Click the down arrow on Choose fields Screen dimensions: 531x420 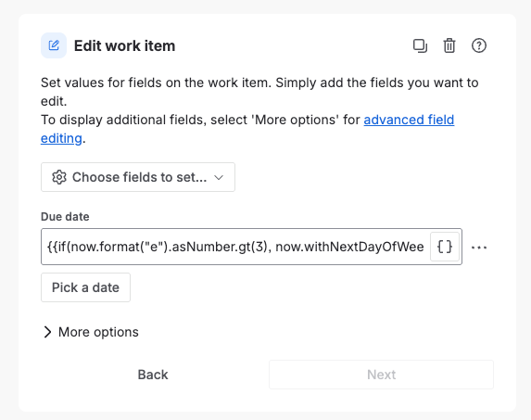(219, 177)
